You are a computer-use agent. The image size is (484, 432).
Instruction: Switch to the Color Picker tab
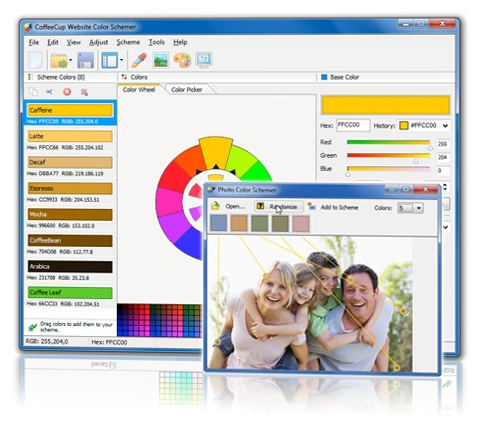point(187,90)
